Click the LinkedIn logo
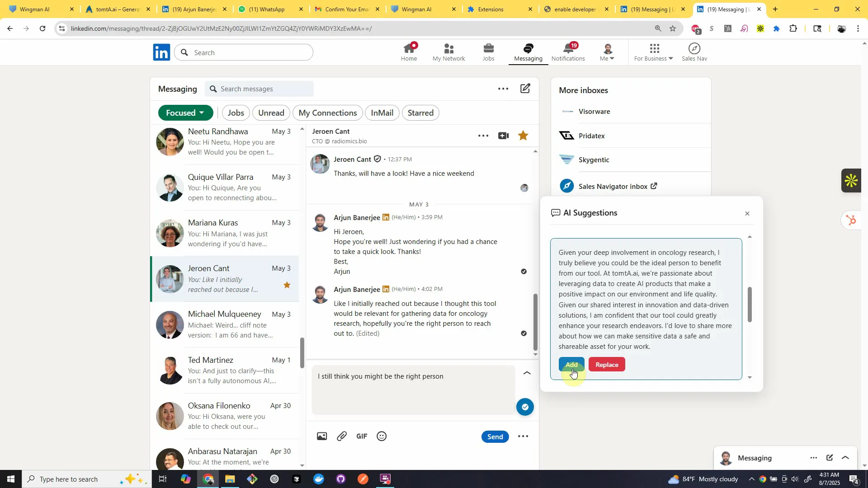 pos(161,52)
